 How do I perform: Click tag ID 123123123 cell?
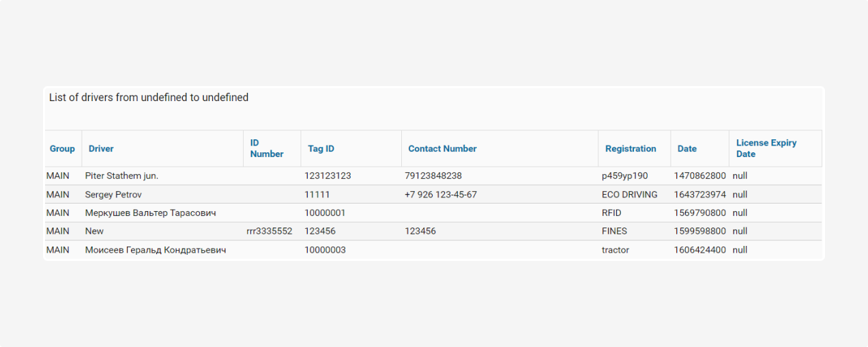[x=328, y=176]
